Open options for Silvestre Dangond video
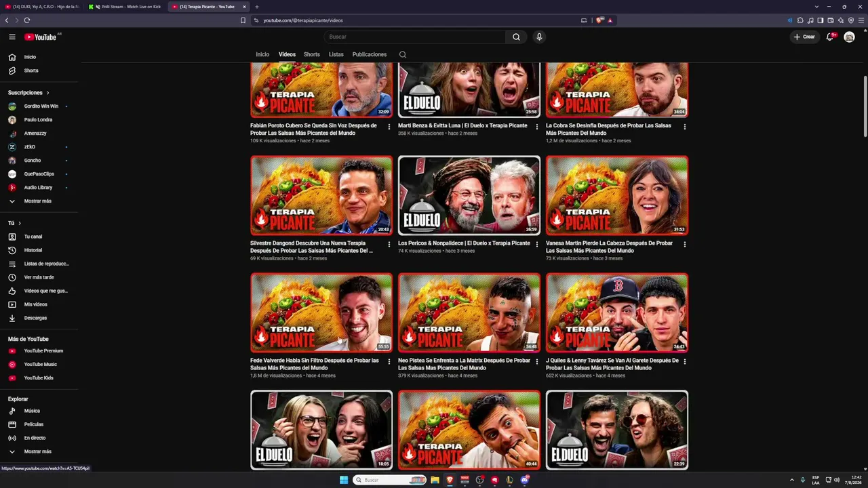 pyautogui.click(x=389, y=244)
